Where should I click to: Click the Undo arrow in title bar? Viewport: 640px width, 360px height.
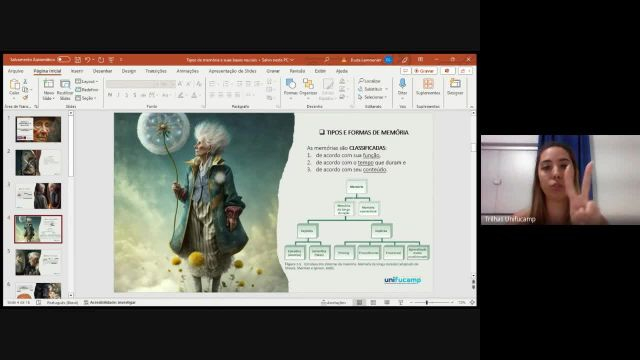[87, 60]
